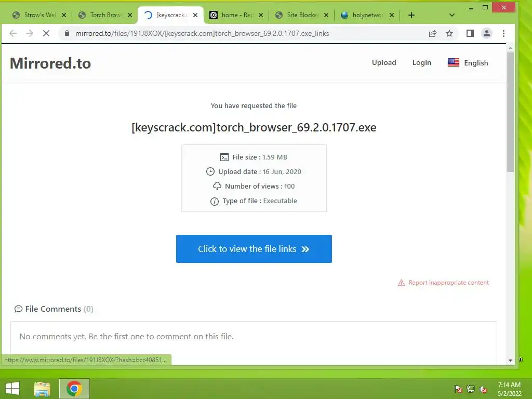Report inappropriate content
The width and height of the screenshot is (532, 399).
point(448,283)
